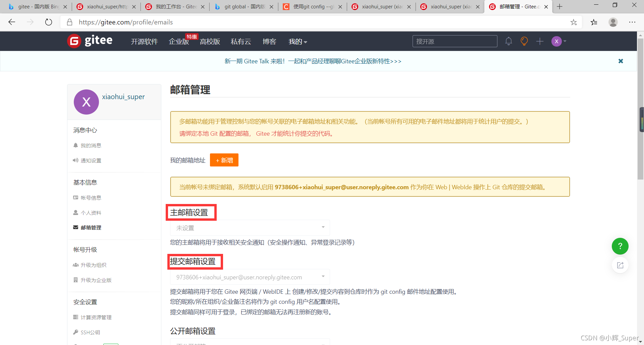The height and width of the screenshot is (345, 644).
Task: Click the site lock icon in address bar
Action: [69, 22]
